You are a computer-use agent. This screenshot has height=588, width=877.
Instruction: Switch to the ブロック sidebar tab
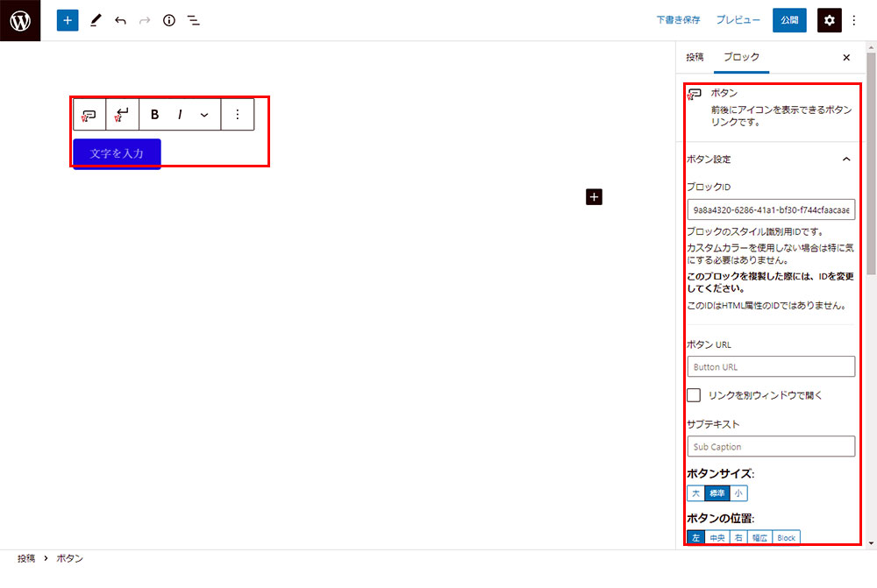[741, 57]
